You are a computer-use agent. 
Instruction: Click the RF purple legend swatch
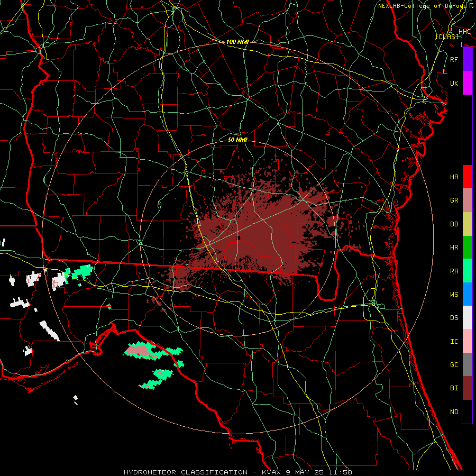tap(467, 59)
